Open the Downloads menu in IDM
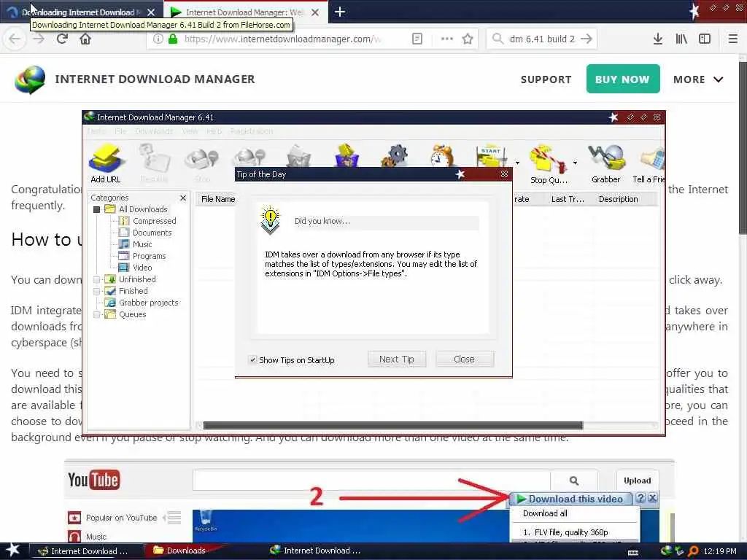The image size is (747, 560). (x=154, y=131)
